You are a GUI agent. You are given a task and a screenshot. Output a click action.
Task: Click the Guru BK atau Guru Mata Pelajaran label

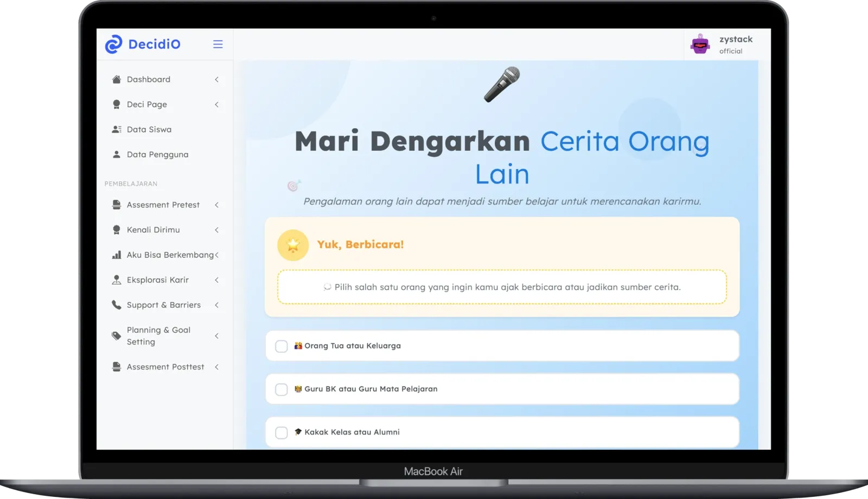click(x=371, y=389)
